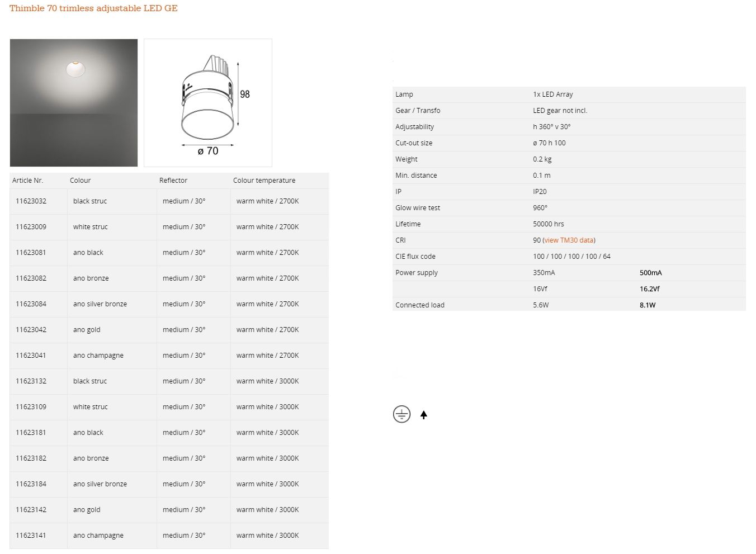Click the Colour temperature column header
The height and width of the screenshot is (554, 756).
(x=264, y=180)
